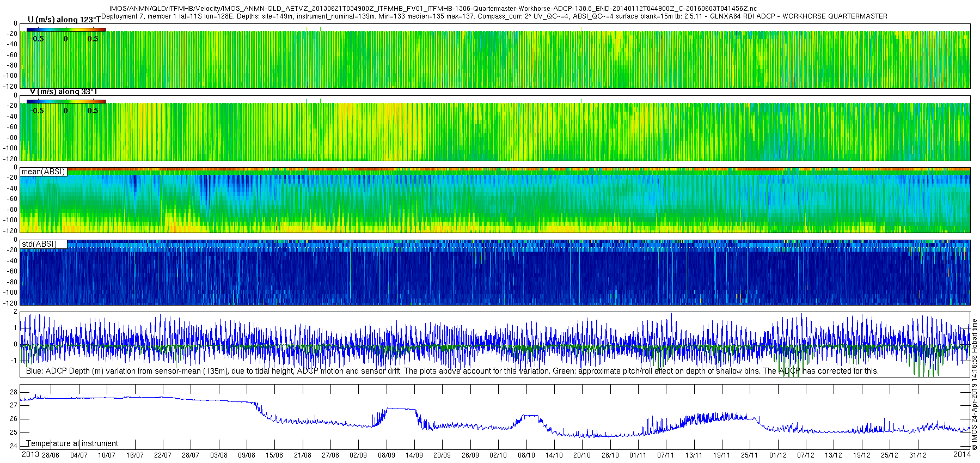Click the '19/11' date tick label
This screenshot has width=980, height=463.
[722, 455]
